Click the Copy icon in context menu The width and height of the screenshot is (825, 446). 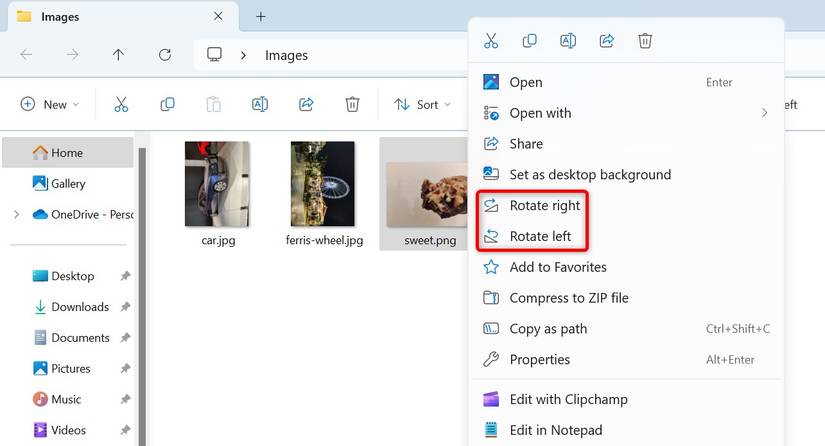pos(529,41)
